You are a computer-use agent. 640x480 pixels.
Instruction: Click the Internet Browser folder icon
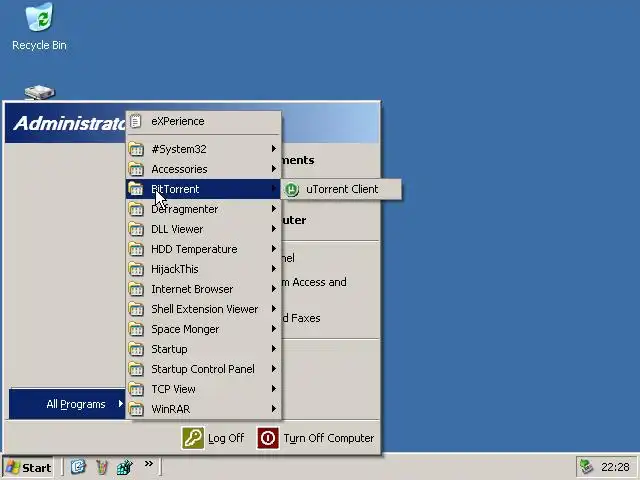(136, 289)
